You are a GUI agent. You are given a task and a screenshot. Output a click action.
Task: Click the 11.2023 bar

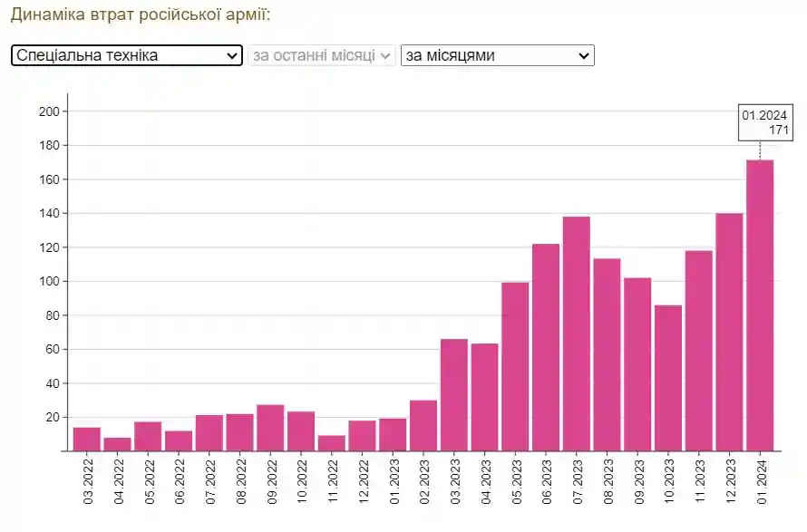pyautogui.click(x=698, y=351)
